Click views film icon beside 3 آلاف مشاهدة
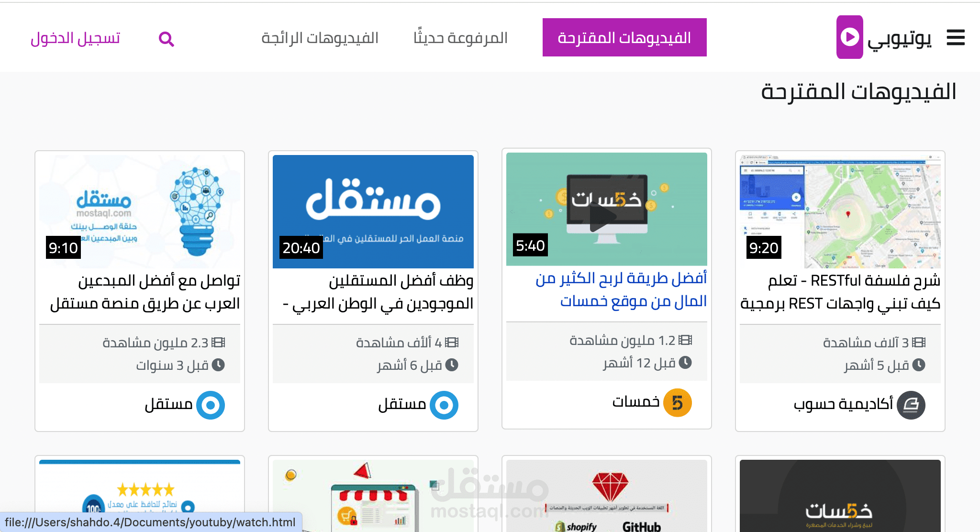The height and width of the screenshot is (532, 980). (919, 342)
